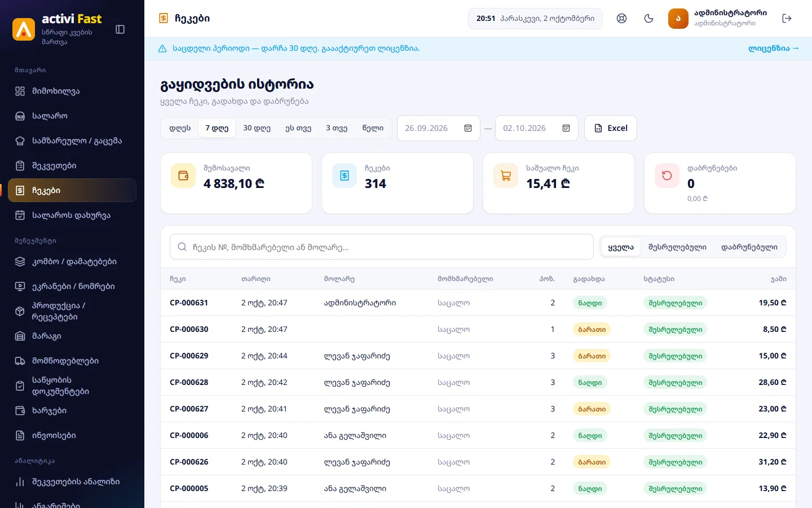Screen dimensions: 812x508
Task: Open სამზარეულო / გაცემა sidebar item
Action: point(72,141)
